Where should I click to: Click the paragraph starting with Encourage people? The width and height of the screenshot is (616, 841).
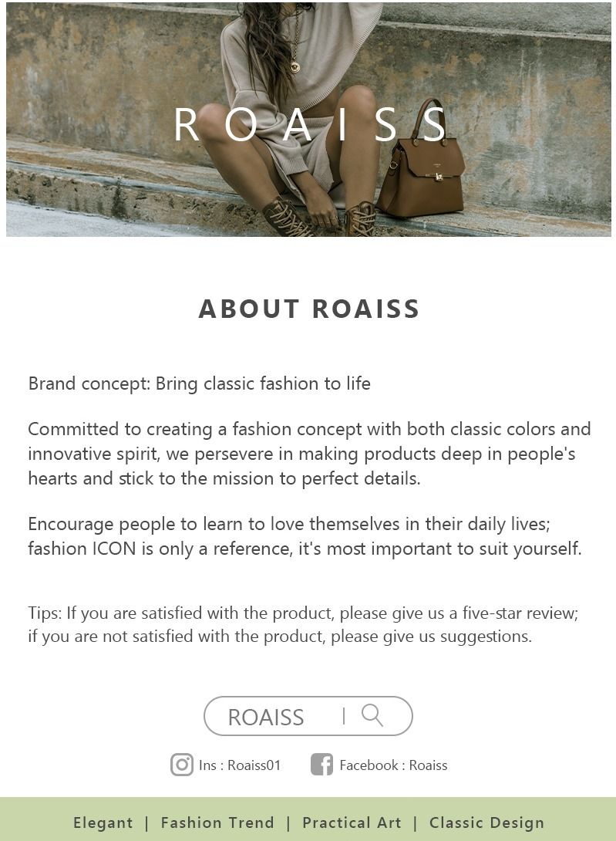305,536
